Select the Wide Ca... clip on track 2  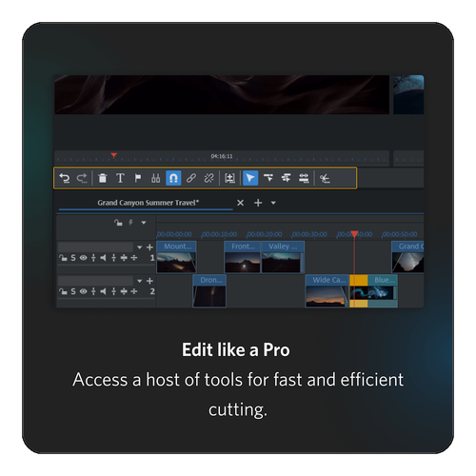tap(327, 291)
